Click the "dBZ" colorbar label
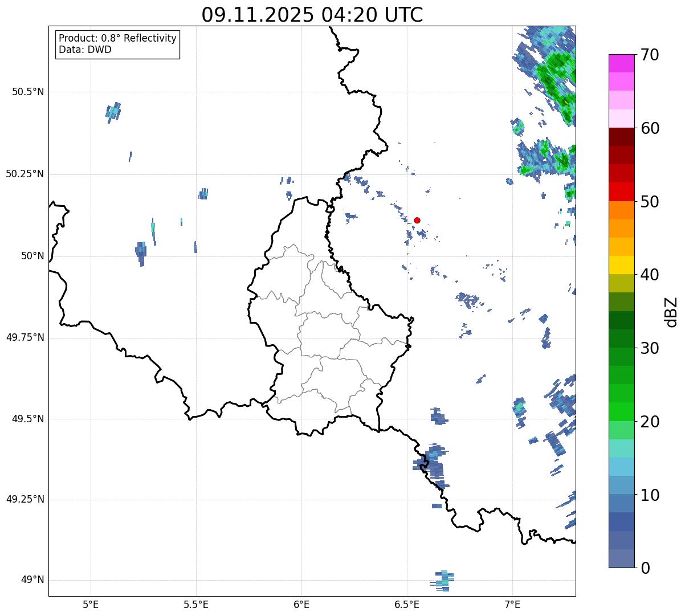 tap(671, 311)
